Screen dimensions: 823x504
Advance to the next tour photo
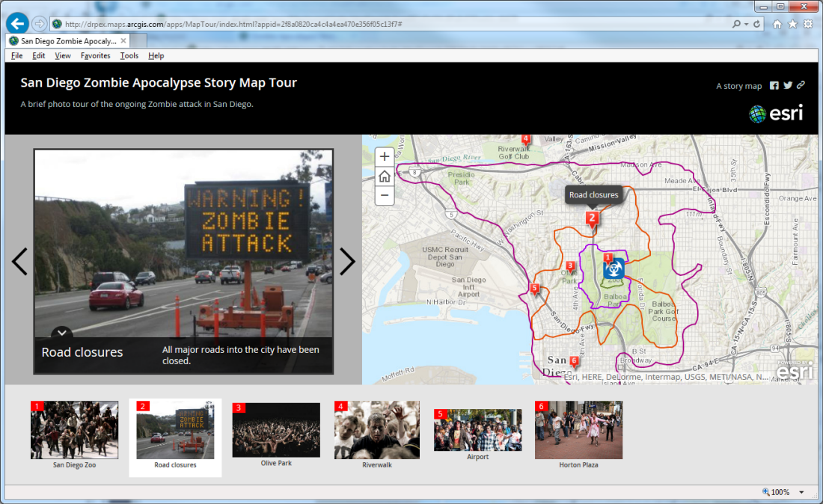pyautogui.click(x=347, y=261)
